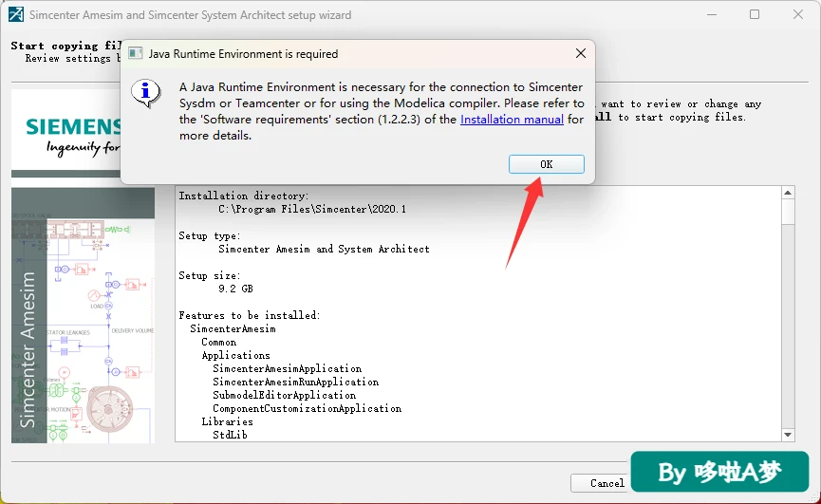Close the Java Runtime Environment dialog
Screen dimensions: 821x504
pyautogui.click(x=581, y=53)
